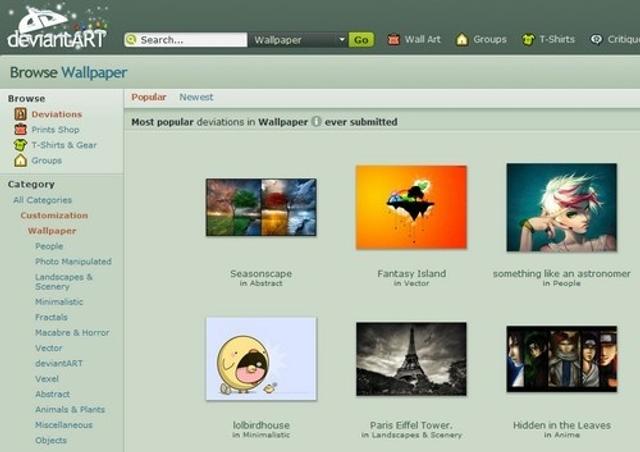Choose Photo Manipulated subcategory
640x452 pixels.
(73, 262)
